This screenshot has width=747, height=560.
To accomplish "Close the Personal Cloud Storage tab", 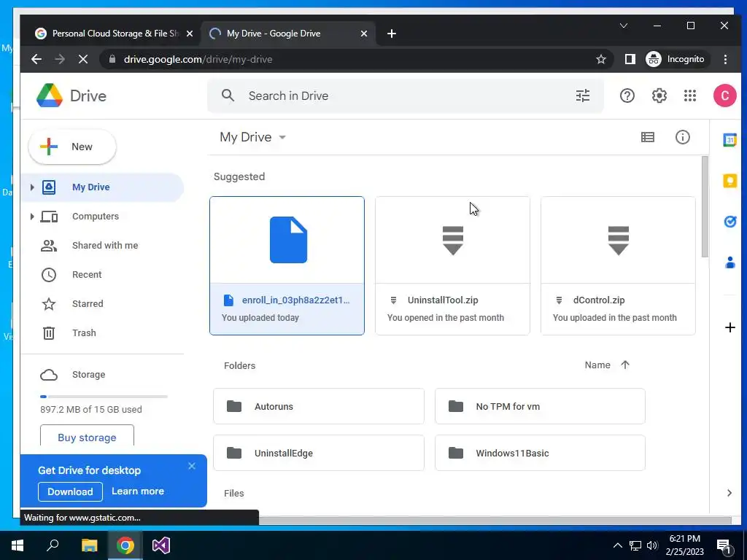I will (x=189, y=34).
